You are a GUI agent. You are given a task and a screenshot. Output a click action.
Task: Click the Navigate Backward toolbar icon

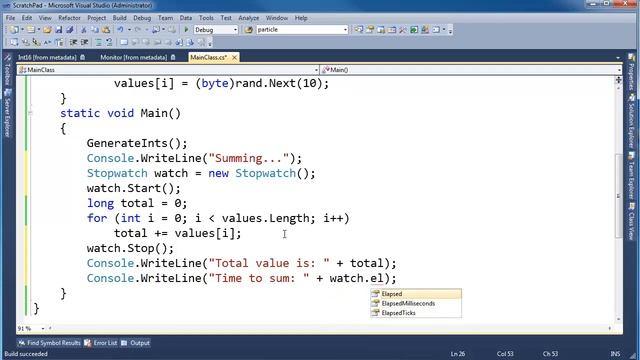coord(156,30)
